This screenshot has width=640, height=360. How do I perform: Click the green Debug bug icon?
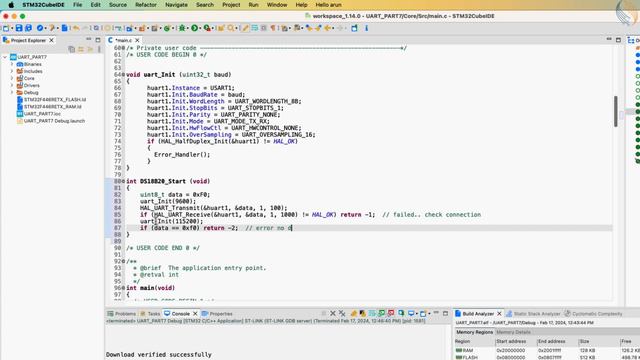(x=182, y=28)
